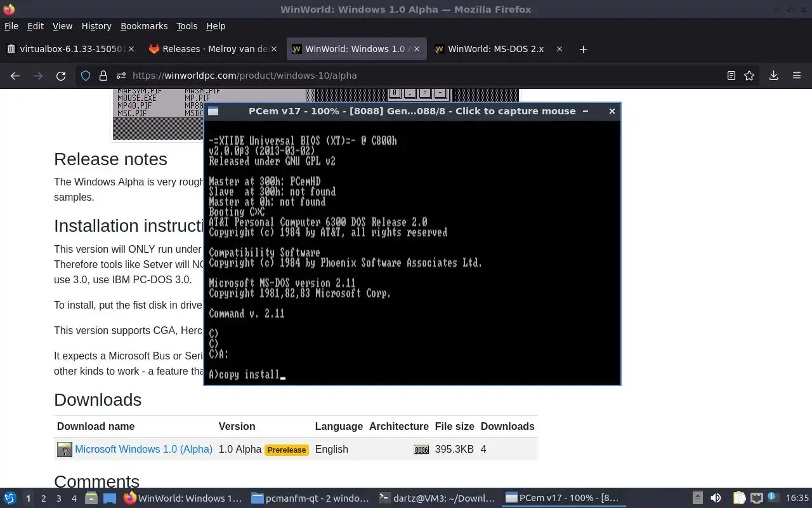
Task: Toggle reader view icon
Action: coord(731,76)
